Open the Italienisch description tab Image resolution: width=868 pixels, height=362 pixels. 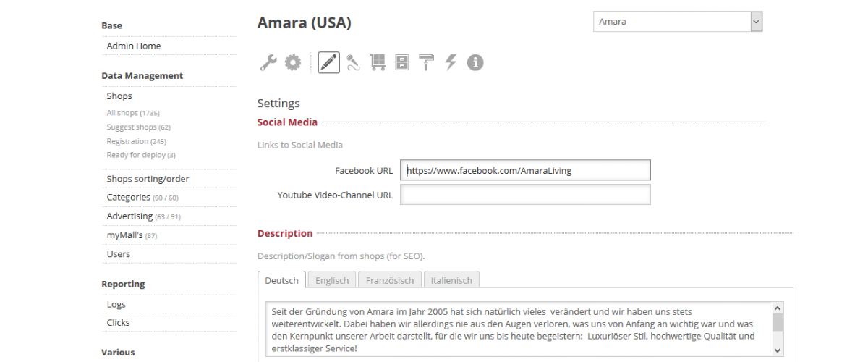(x=451, y=280)
